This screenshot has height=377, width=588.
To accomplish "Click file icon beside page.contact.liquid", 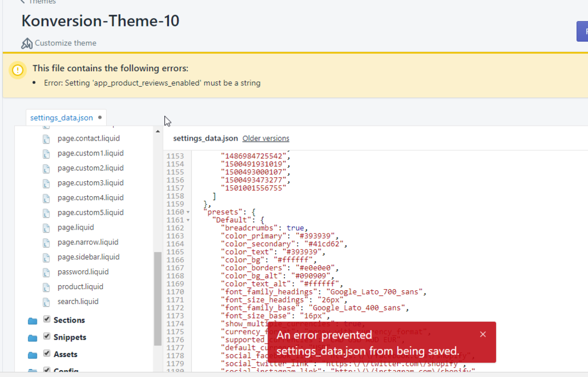I will (x=46, y=139).
